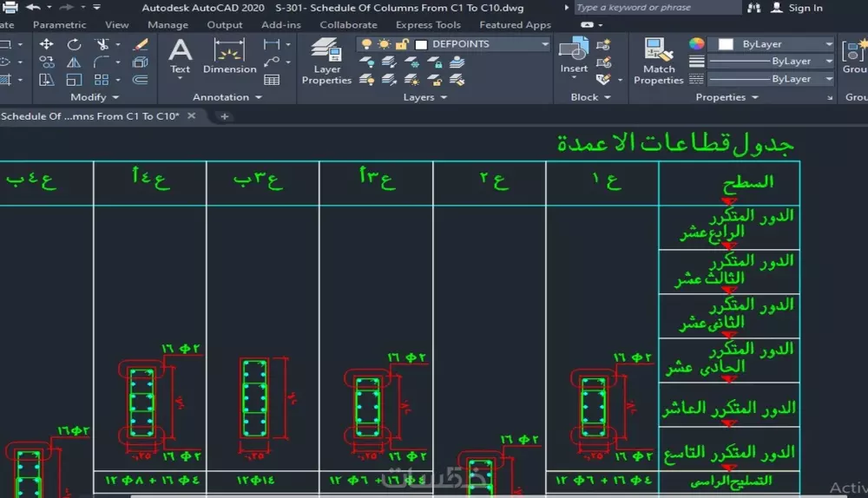Open a new drawing tab with plus button
The height and width of the screenshot is (498, 868).
tap(225, 116)
